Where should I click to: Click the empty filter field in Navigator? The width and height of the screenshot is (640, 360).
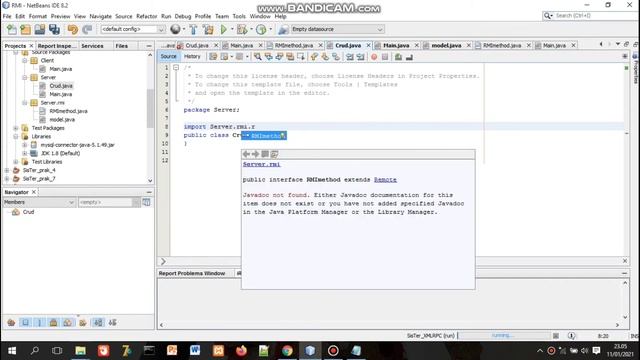tap(106, 202)
